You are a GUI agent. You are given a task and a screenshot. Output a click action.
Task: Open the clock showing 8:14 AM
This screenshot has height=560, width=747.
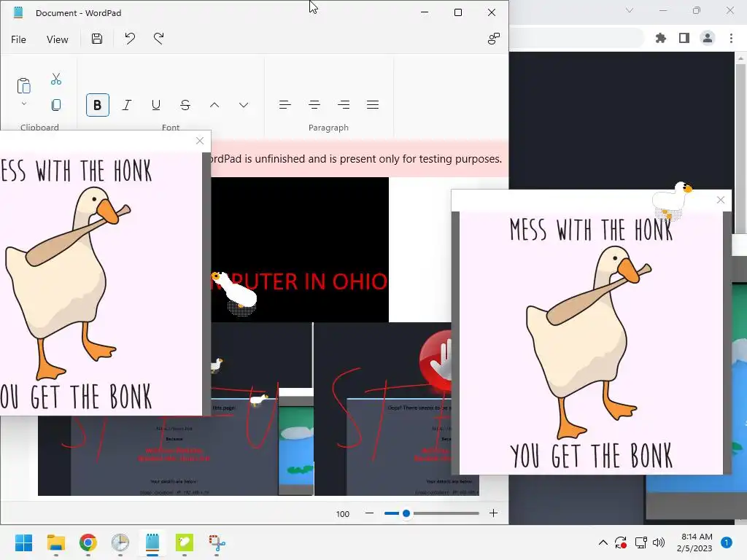(x=694, y=542)
